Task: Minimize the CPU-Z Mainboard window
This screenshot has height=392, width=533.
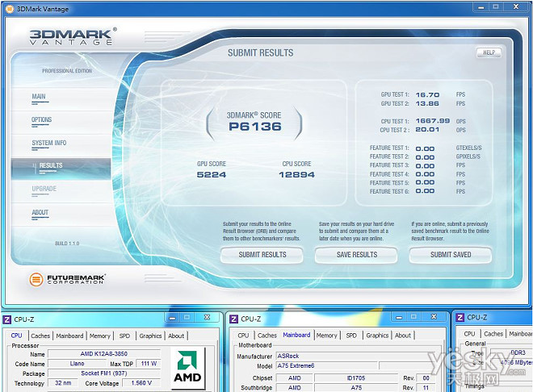Action: [399, 317]
